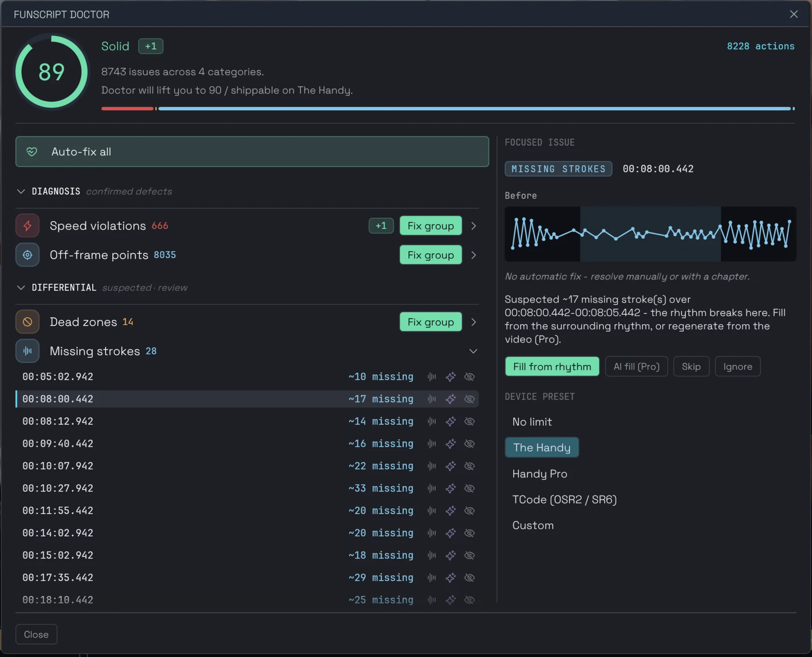
Task: Choose the Handy Pro preset
Action: (x=540, y=474)
